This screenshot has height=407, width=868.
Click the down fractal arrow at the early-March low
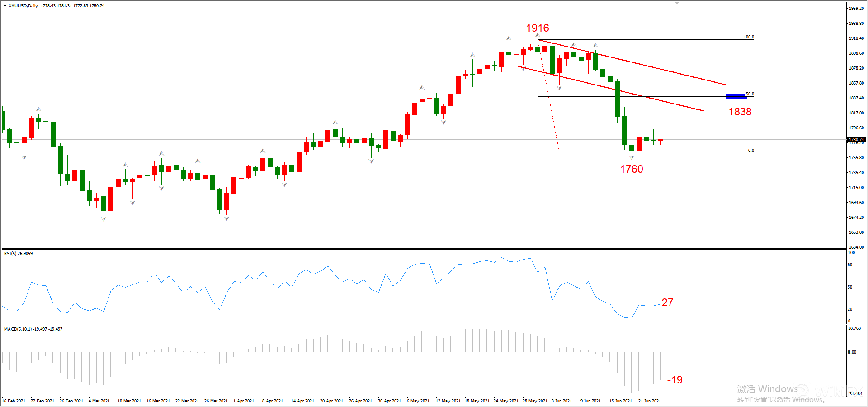104,219
